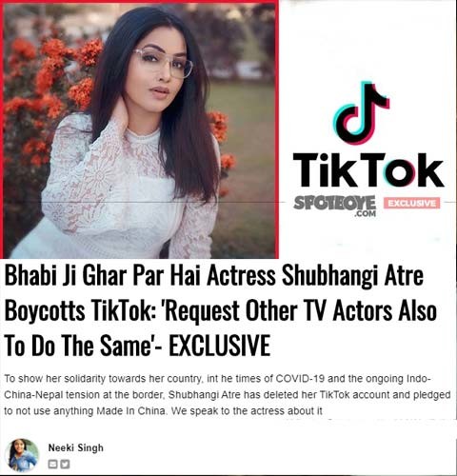Image resolution: width=457 pixels, height=476 pixels.
Task: Click the 'To Do The Same'- EXCLUSIVE headline line
Action: (137, 346)
